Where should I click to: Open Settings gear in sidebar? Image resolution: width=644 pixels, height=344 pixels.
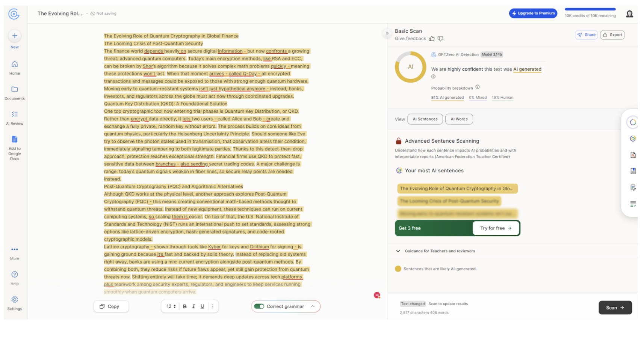(x=15, y=300)
